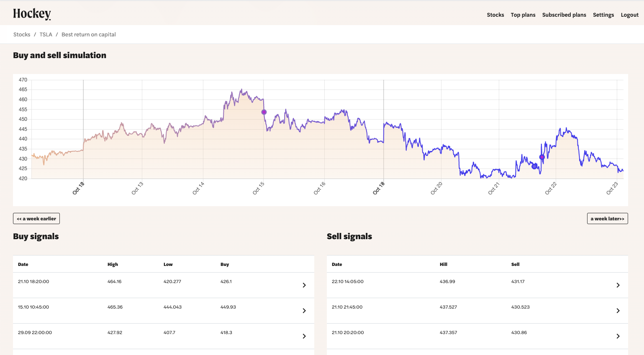Click the Best return on capital breadcrumb
The height and width of the screenshot is (355, 644).
click(x=88, y=34)
